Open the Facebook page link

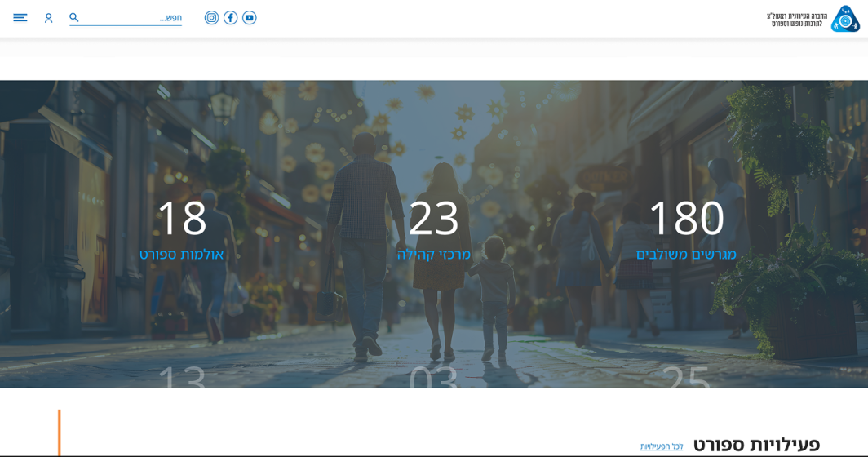pyautogui.click(x=231, y=18)
